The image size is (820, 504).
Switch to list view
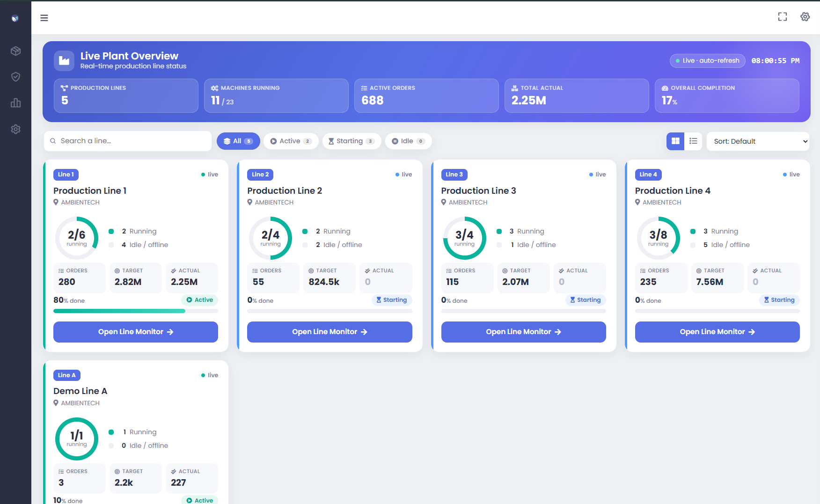[x=693, y=141]
